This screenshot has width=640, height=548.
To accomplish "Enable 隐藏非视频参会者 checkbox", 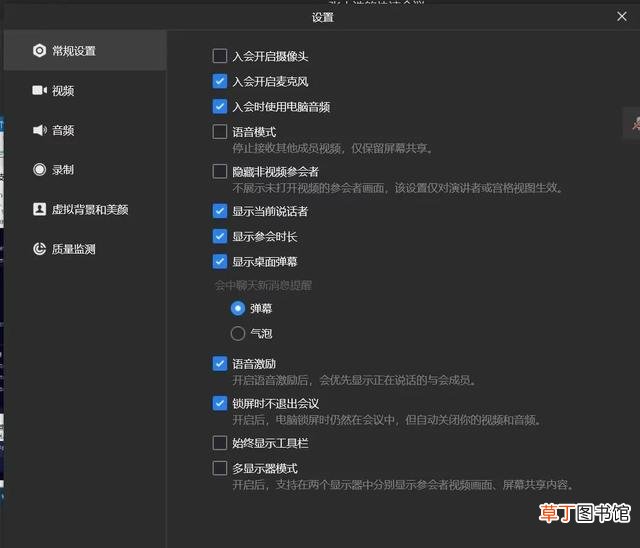I will 220,171.
